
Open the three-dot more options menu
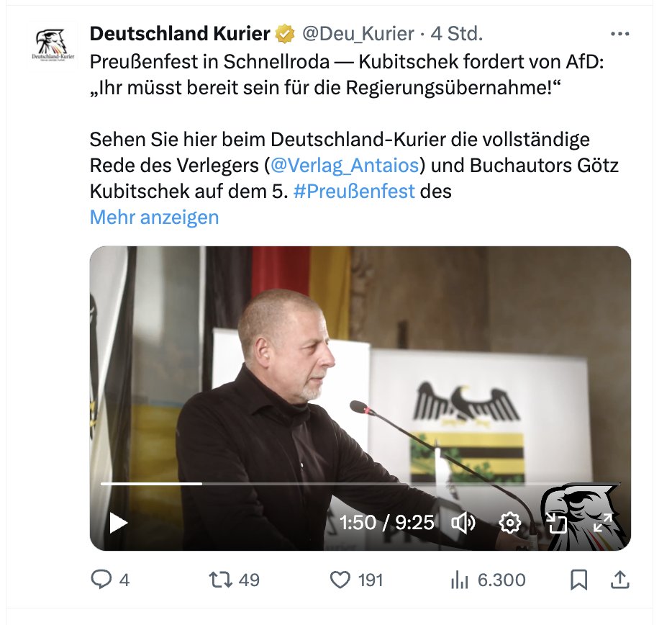[x=619, y=34]
